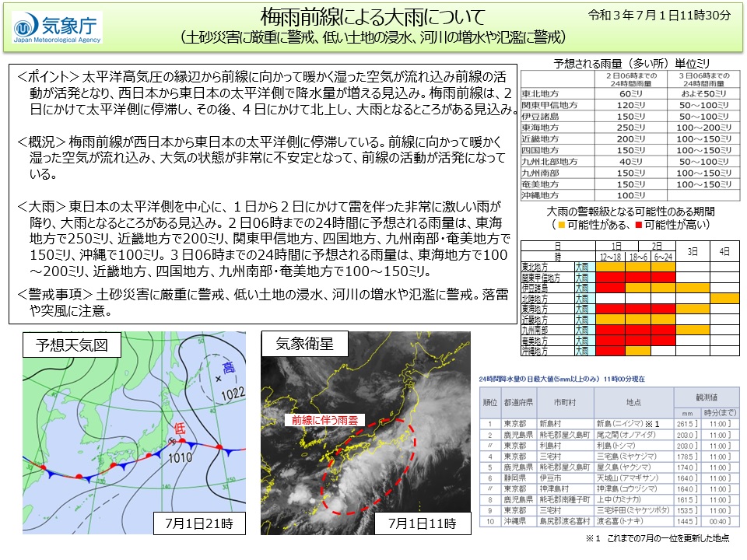Click the red 前線に伴う雨雲 annotation label

325,420
